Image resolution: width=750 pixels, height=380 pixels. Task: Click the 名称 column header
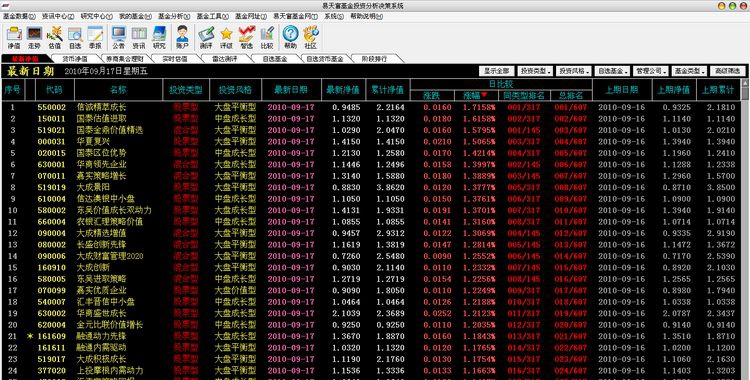pos(119,89)
